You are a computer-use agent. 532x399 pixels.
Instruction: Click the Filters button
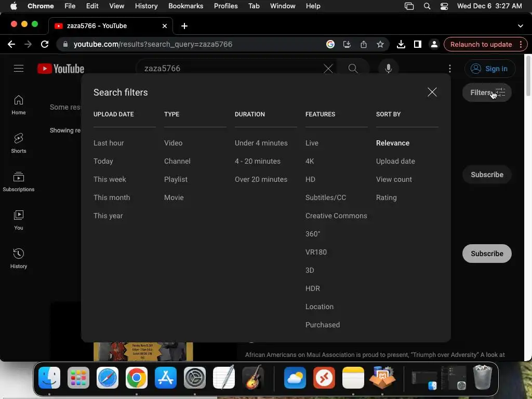[x=487, y=92]
